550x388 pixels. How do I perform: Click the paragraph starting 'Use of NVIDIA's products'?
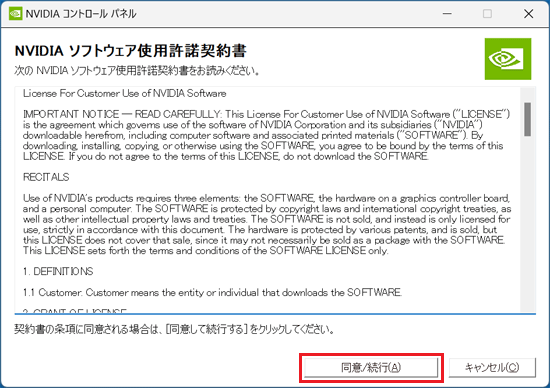[x=267, y=224]
